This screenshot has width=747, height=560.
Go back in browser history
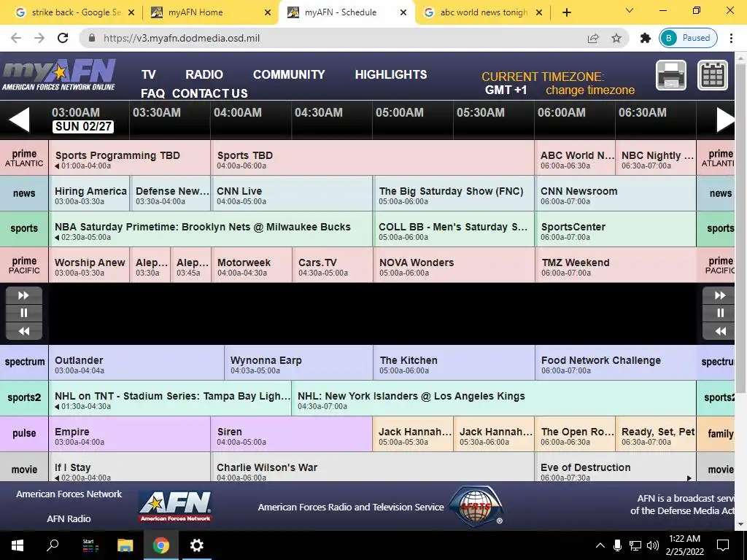(x=16, y=38)
